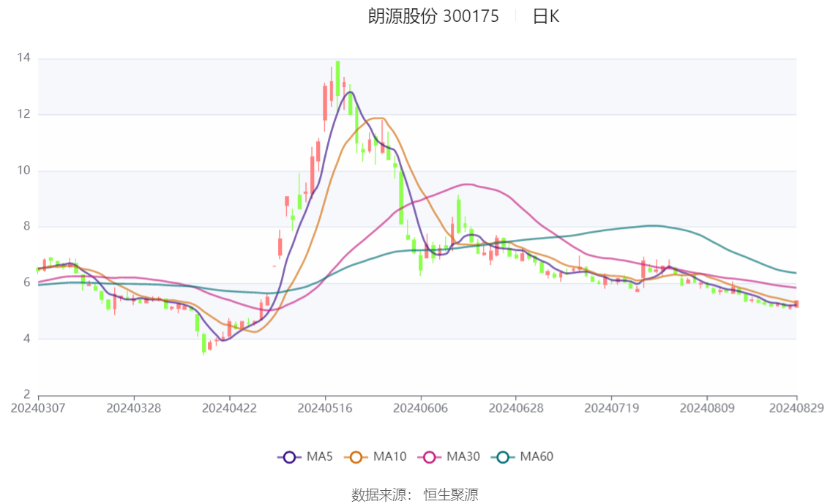This screenshot has width=830, height=504.
Task: Click x-axis date label 20240809
Action: click(x=707, y=408)
